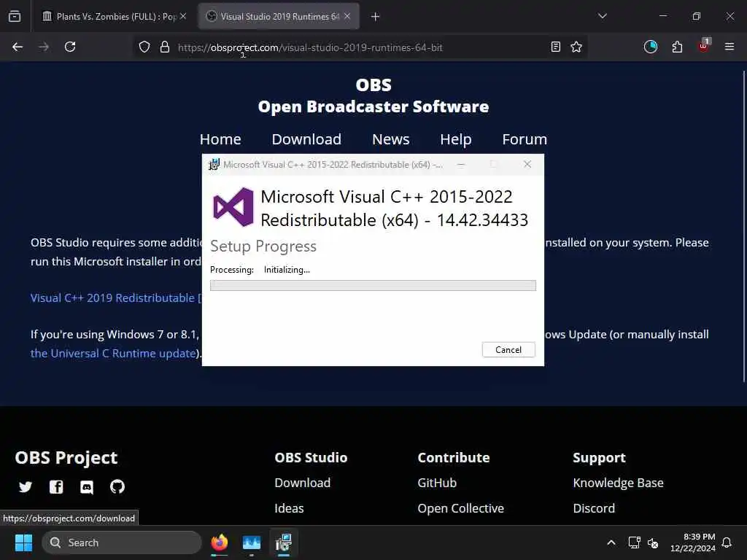Open Download in OBS navigation

306,139
